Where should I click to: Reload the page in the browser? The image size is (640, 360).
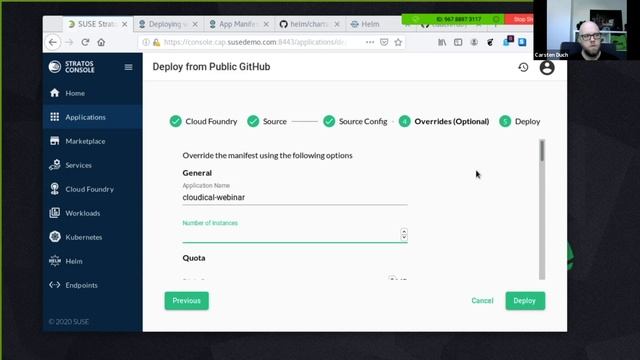(x=85, y=42)
